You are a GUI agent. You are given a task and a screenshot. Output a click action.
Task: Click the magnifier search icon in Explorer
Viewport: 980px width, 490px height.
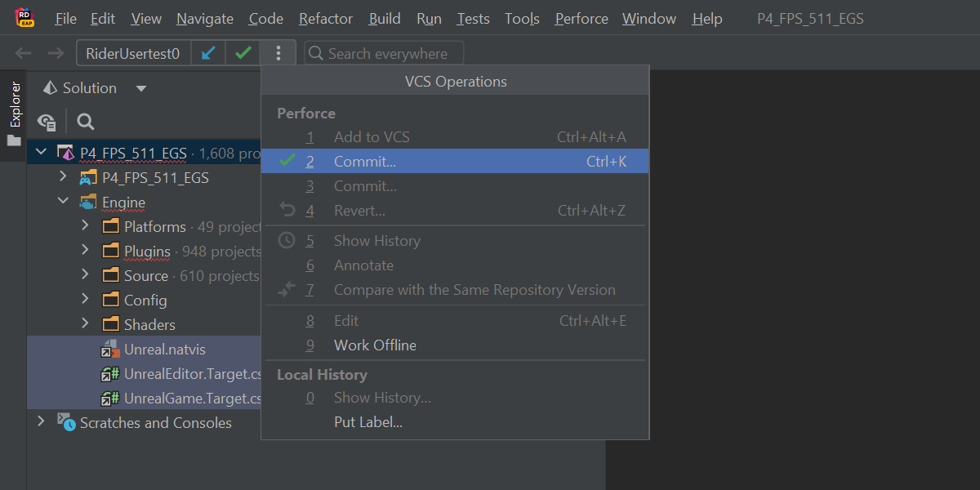(x=86, y=122)
